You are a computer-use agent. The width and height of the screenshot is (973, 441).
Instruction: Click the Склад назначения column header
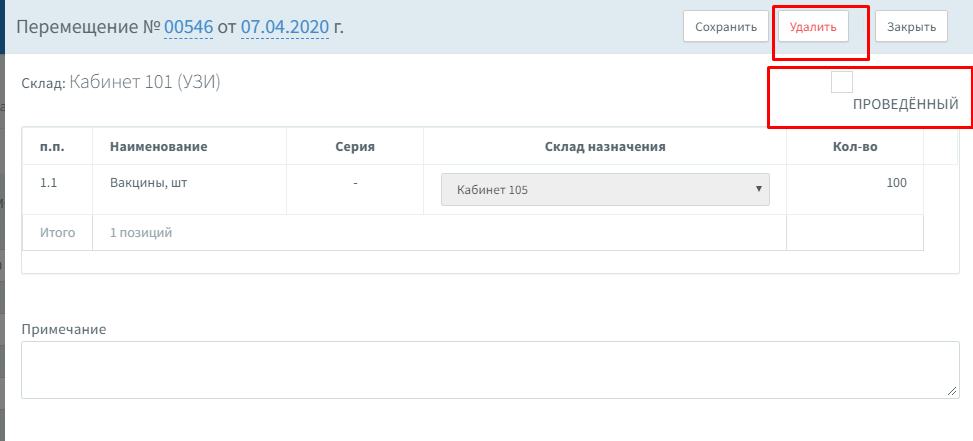pyautogui.click(x=605, y=147)
